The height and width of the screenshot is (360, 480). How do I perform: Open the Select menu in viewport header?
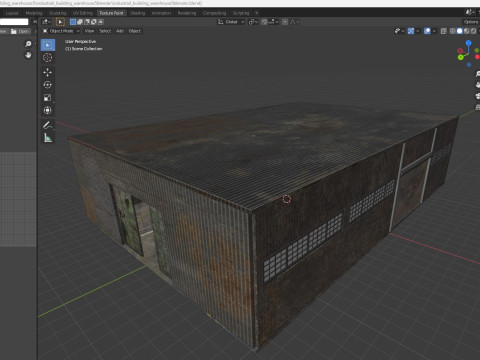(105, 31)
